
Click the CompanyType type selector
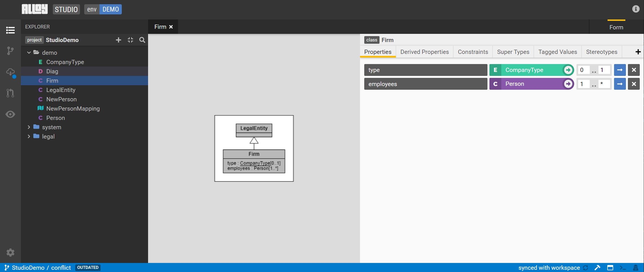tap(532, 70)
